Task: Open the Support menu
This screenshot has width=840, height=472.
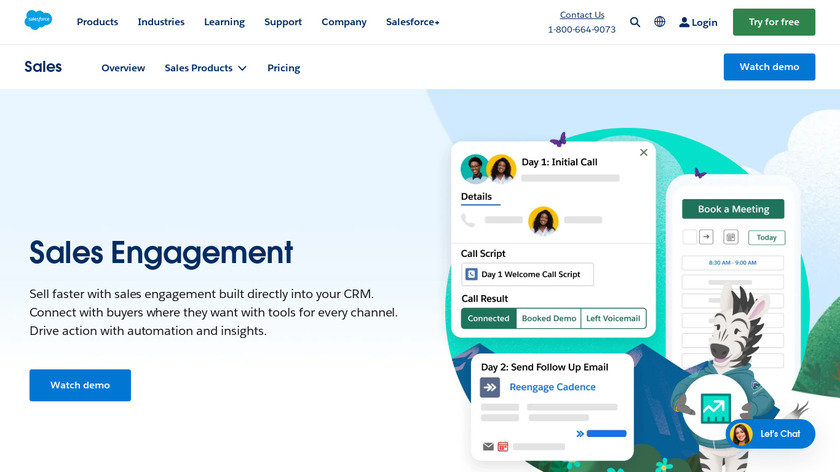Action: [x=283, y=22]
